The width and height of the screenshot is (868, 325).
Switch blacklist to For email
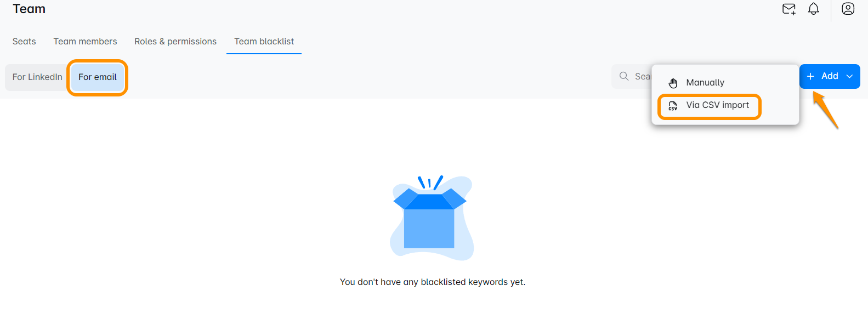(x=98, y=77)
